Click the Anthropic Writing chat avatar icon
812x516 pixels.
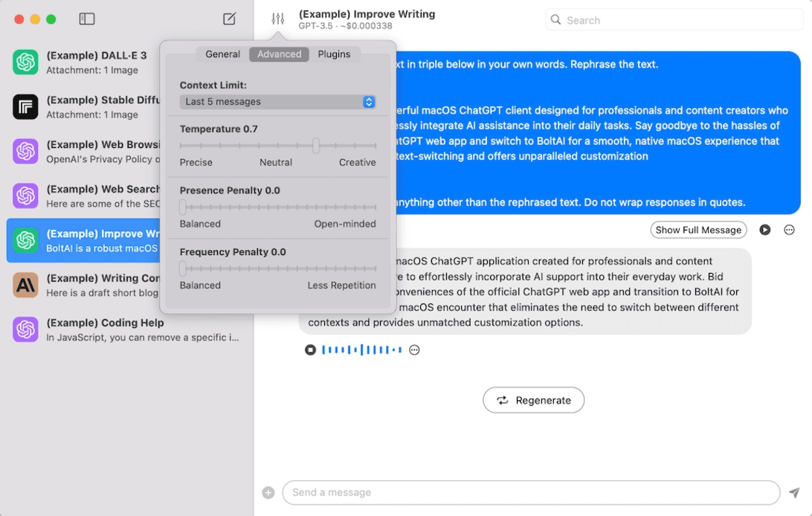pyautogui.click(x=25, y=286)
